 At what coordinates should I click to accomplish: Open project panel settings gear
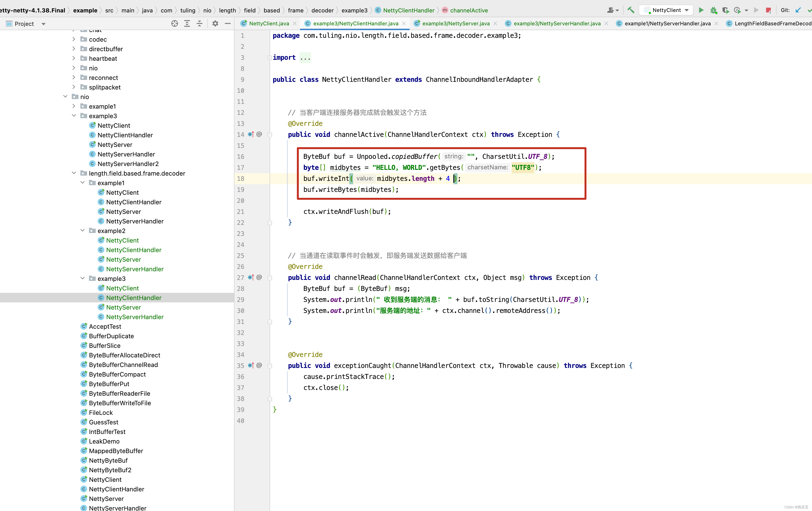coord(215,24)
